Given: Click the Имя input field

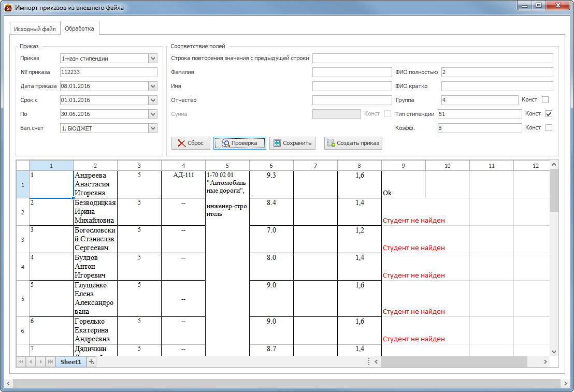Looking at the screenshot, I should click(x=352, y=86).
